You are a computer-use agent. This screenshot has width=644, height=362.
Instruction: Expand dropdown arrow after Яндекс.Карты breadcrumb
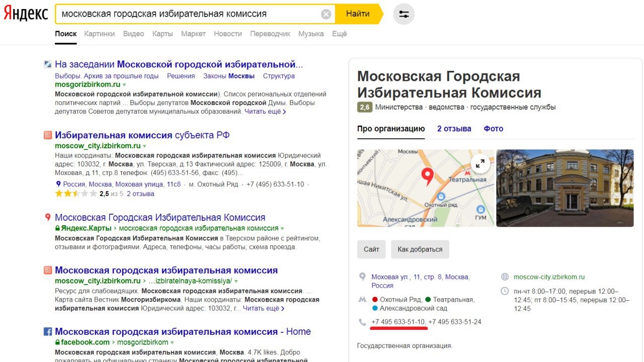point(282,229)
